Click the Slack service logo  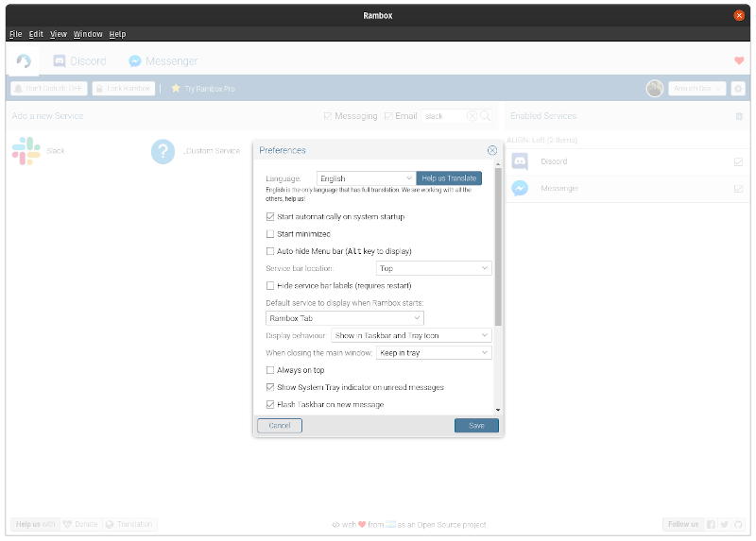[x=26, y=151]
